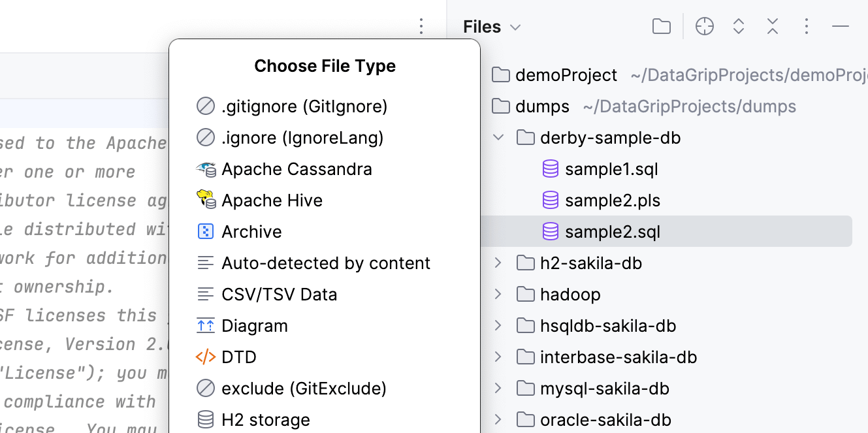Image resolution: width=868 pixels, height=433 pixels.
Task: Click the Select Opened File crosshair icon
Action: click(704, 26)
